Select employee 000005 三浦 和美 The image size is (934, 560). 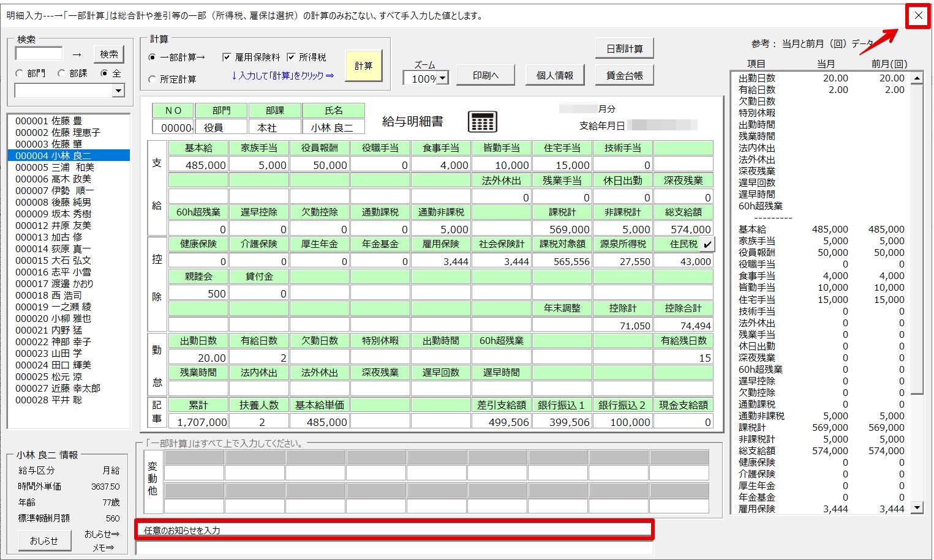coord(55,168)
